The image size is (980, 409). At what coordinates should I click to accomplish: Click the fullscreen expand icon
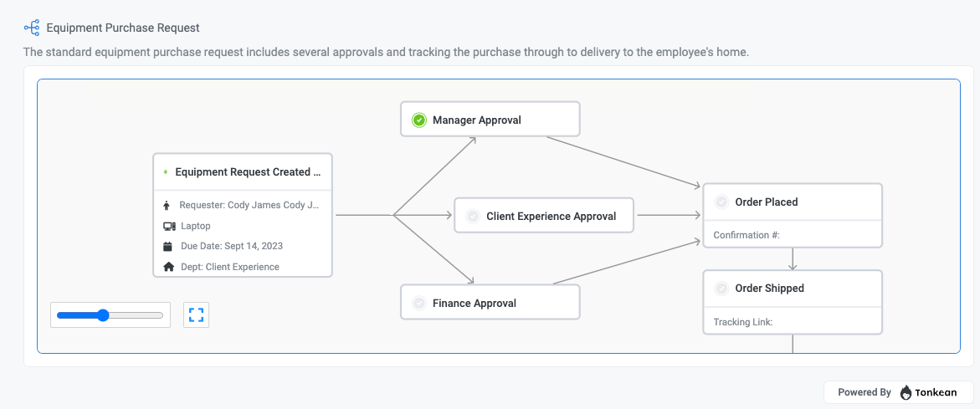(x=196, y=315)
